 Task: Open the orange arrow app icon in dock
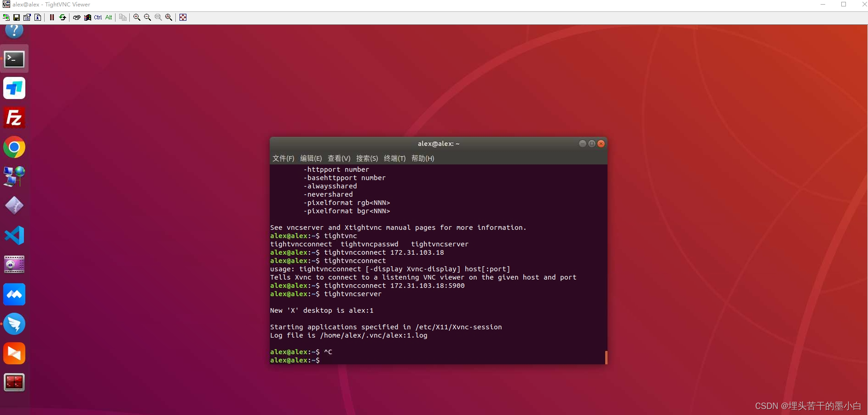[14, 353]
